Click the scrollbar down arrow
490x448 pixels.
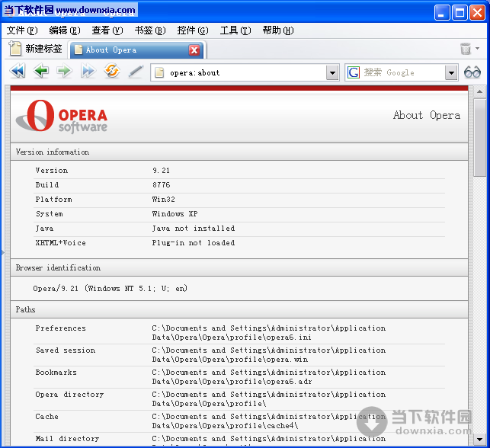(479, 440)
